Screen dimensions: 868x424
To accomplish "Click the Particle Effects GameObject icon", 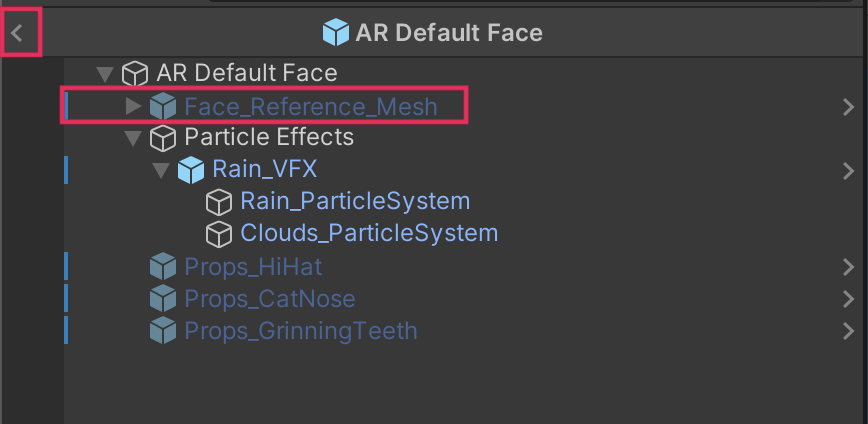I will (x=162, y=137).
